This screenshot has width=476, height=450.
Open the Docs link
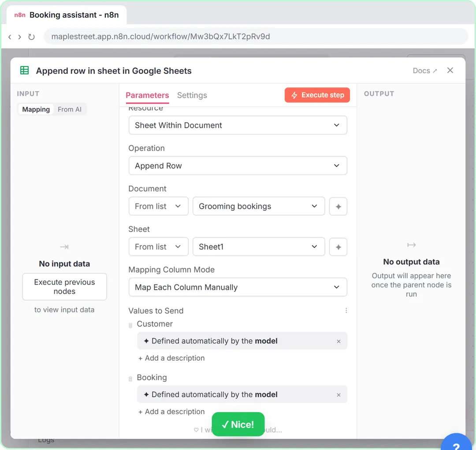(x=425, y=70)
